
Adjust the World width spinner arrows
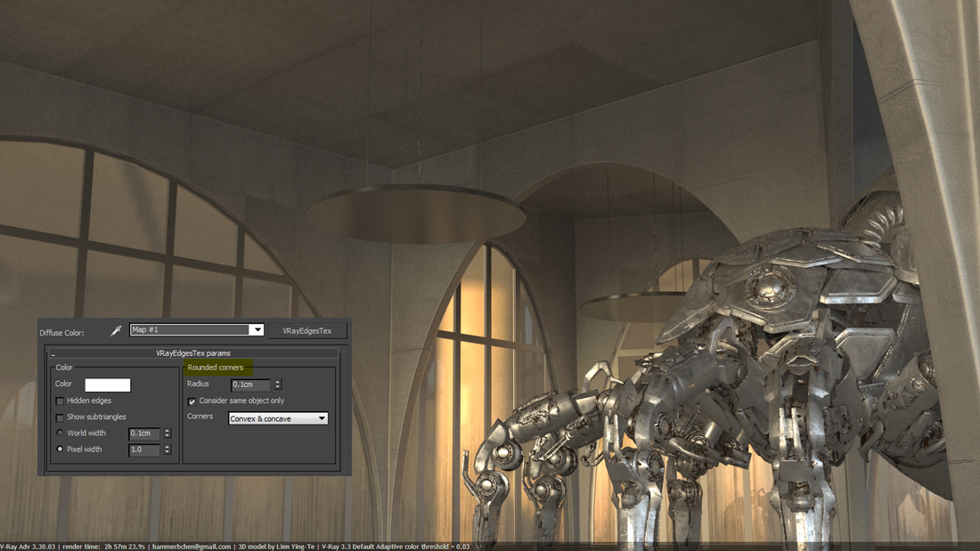click(x=167, y=434)
